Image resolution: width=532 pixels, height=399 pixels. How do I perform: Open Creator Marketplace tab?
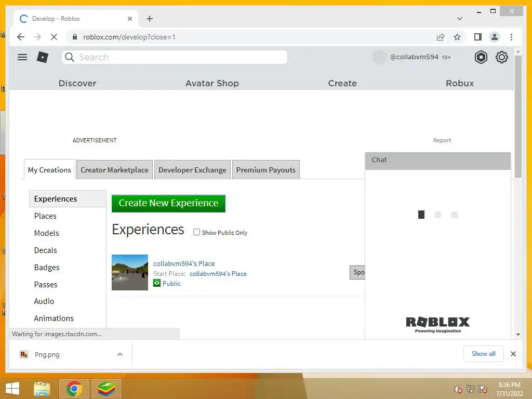[114, 170]
